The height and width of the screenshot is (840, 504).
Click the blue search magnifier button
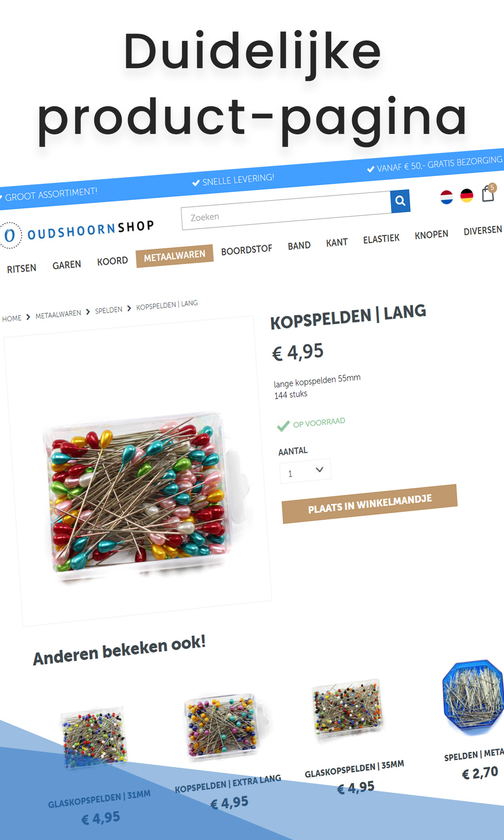pos(400,201)
